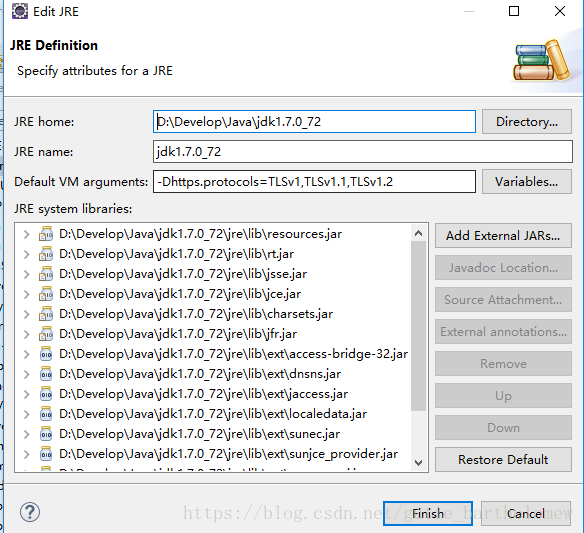Viewport: 584px width, 533px height.
Task: Expand the charsets.jar tree node
Action: coord(26,314)
